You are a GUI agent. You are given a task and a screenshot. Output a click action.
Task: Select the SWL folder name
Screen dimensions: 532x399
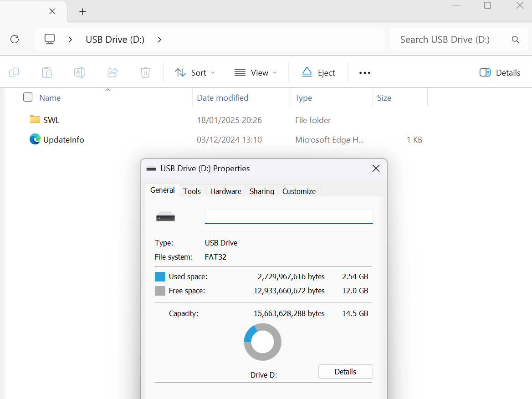coord(51,120)
